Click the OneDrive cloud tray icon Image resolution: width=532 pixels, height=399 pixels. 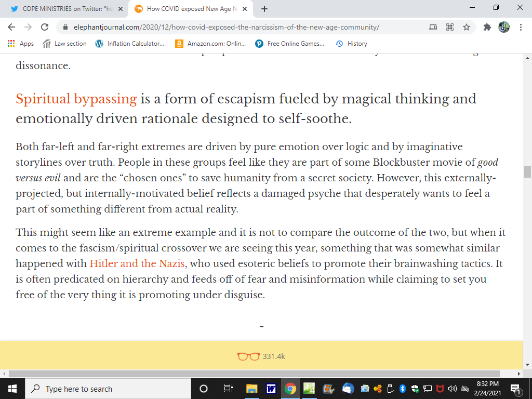465,389
